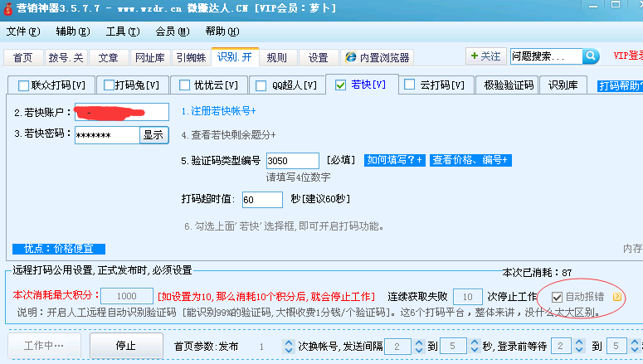Screen dimensions: 643x364
Task: Open the 内置浏览器 tab with IE icon
Action: pyautogui.click(x=377, y=57)
